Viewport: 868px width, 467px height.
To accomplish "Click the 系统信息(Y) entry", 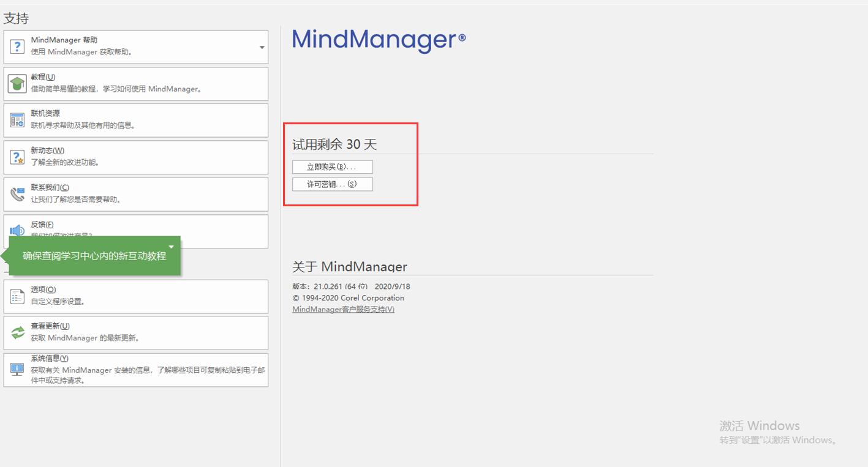I will [49, 357].
